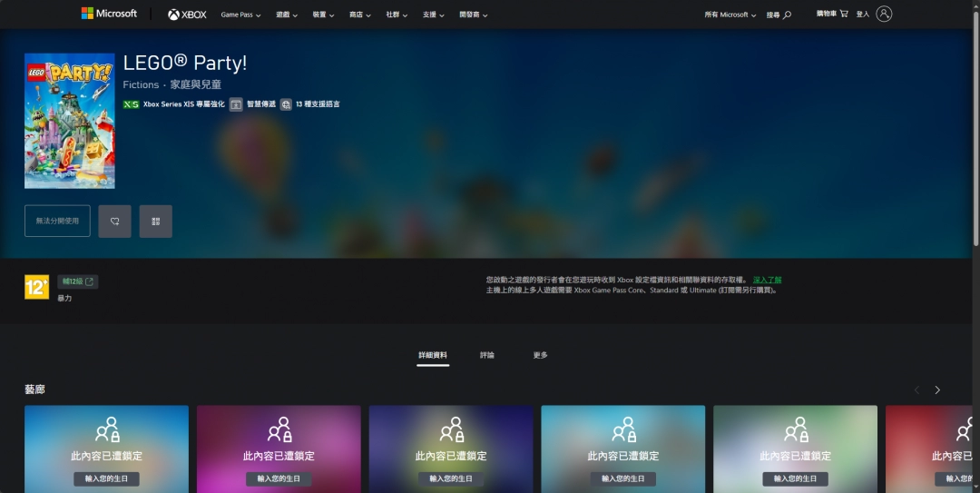Open the 商店 dropdown
980x493 pixels.
tap(360, 15)
